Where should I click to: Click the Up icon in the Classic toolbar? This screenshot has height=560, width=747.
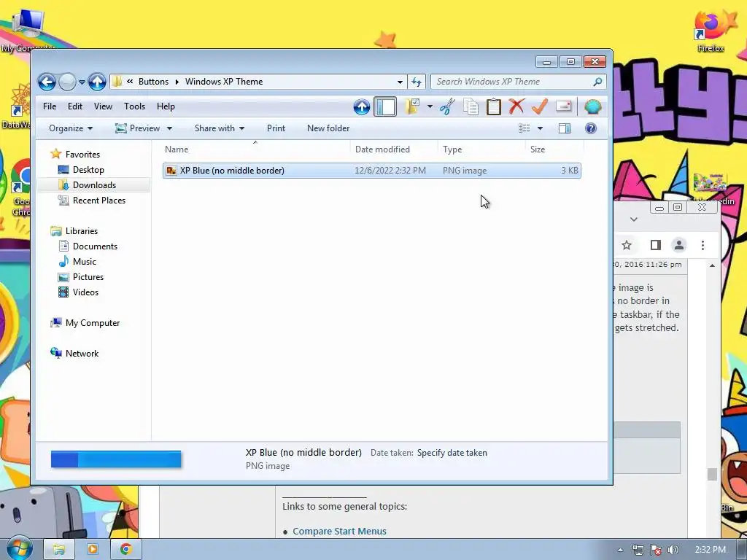click(x=362, y=106)
